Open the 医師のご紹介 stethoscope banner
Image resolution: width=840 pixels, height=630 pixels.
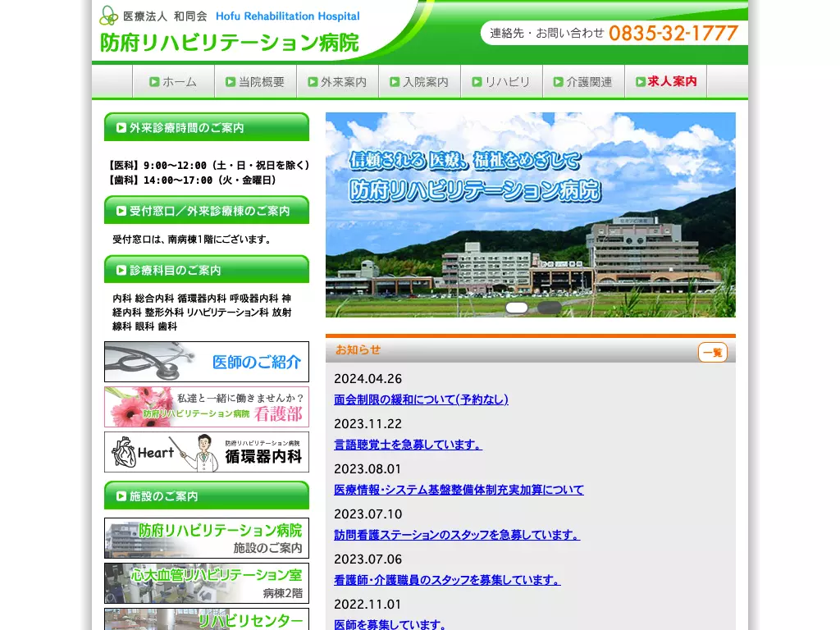coord(207,362)
